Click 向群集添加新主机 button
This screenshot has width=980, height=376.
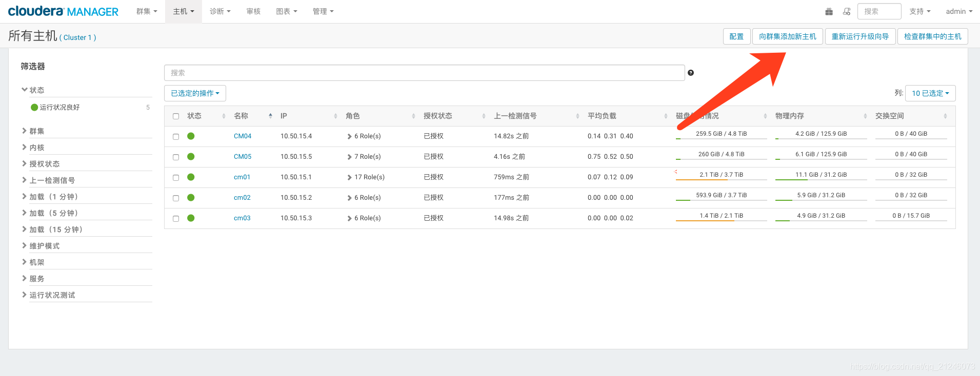pyautogui.click(x=788, y=36)
